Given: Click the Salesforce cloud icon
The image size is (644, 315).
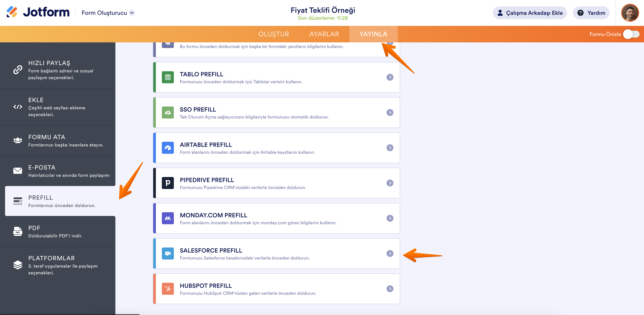Looking at the screenshot, I should (168, 253).
